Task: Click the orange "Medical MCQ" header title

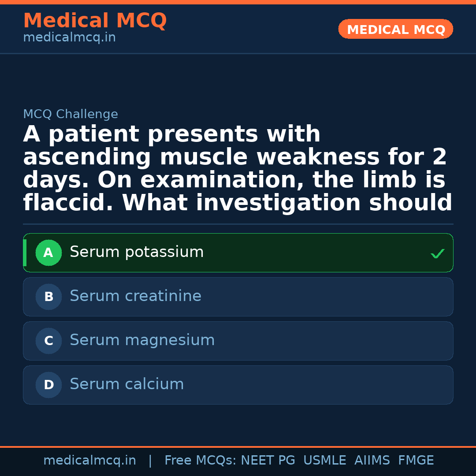Action: tap(95, 21)
